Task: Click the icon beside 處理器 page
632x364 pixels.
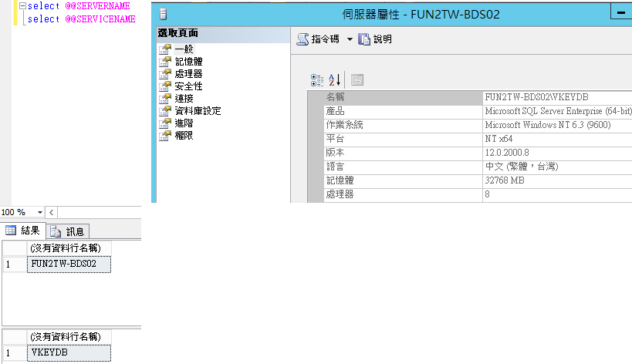Action: click(x=165, y=74)
